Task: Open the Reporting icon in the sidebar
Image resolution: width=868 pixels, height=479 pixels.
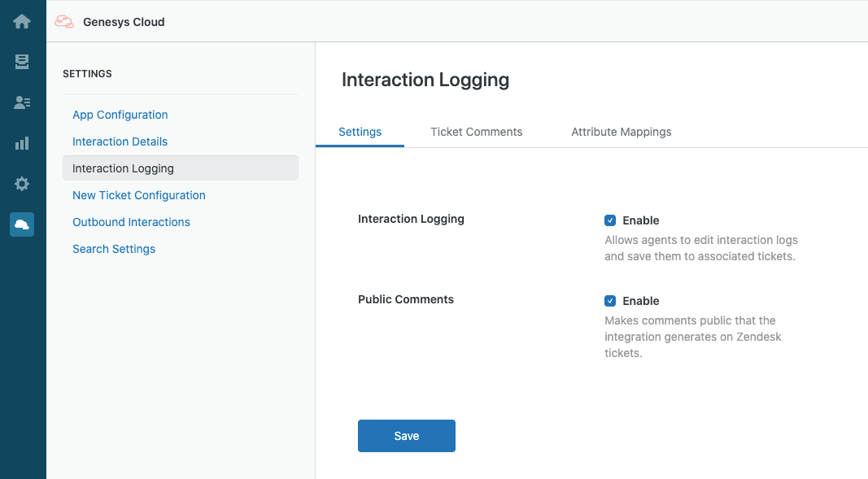Action: [x=21, y=143]
